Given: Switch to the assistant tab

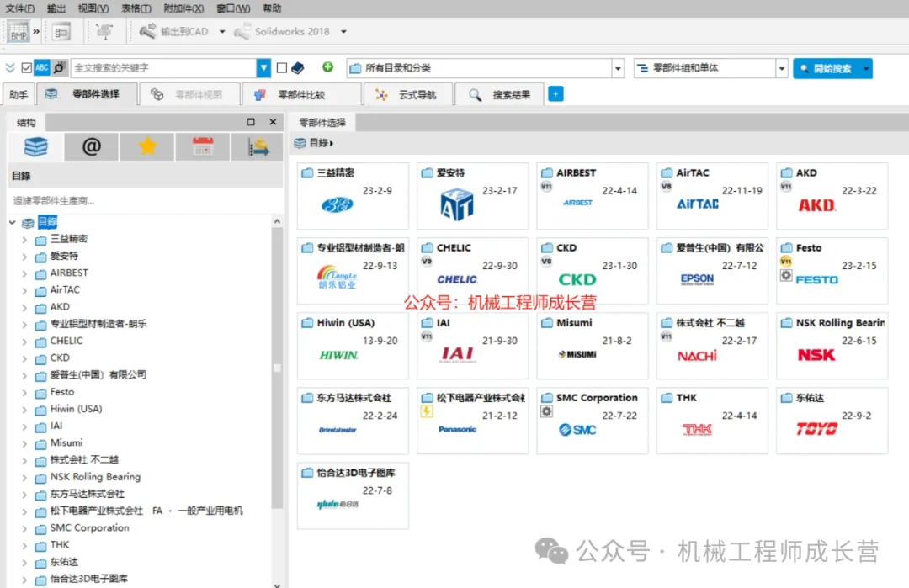Looking at the screenshot, I should coord(19,94).
